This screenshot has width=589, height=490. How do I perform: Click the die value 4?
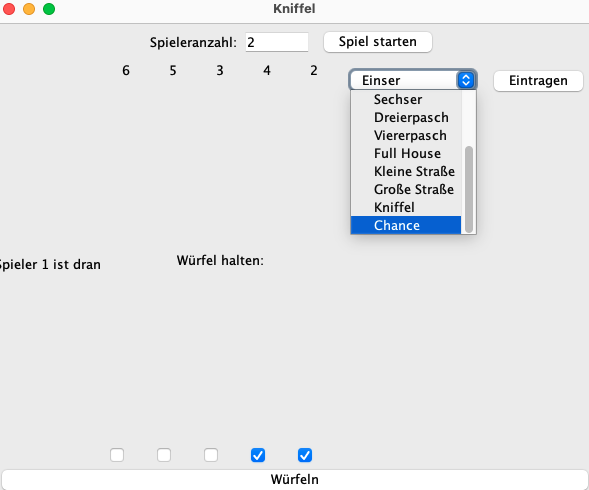pyautogui.click(x=267, y=70)
